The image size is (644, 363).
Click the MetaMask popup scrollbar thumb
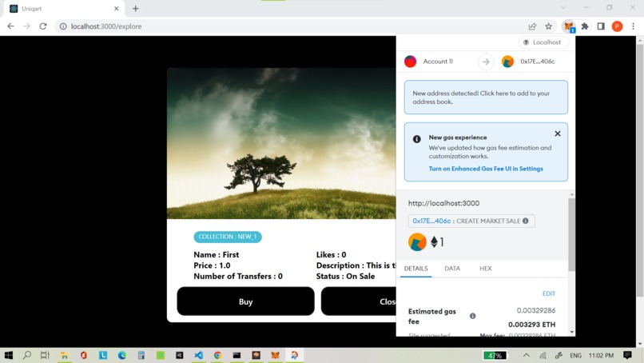571,234
